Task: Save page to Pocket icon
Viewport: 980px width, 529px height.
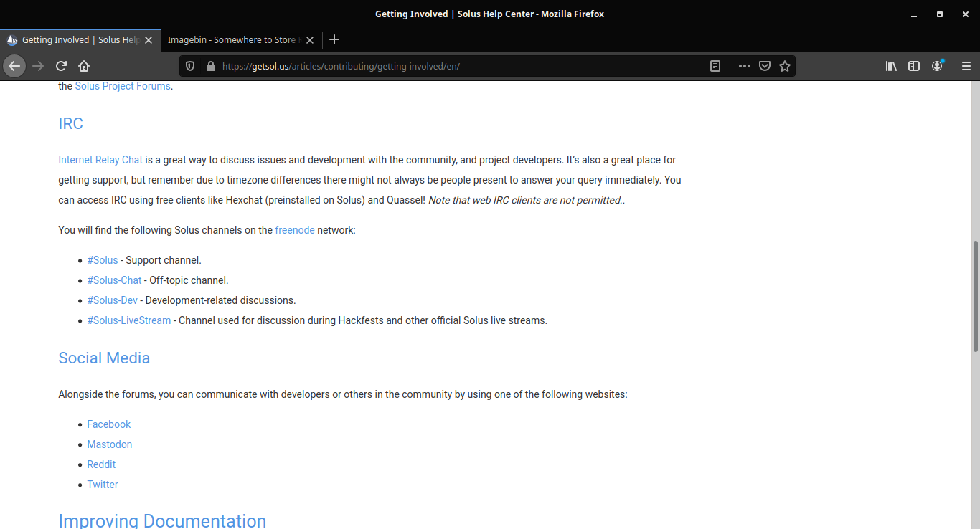Action: [765, 66]
